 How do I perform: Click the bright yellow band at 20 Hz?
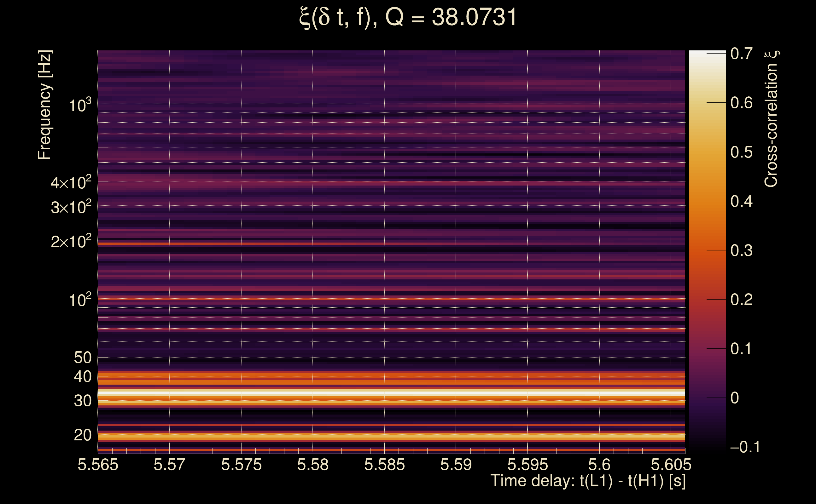tap(390, 436)
